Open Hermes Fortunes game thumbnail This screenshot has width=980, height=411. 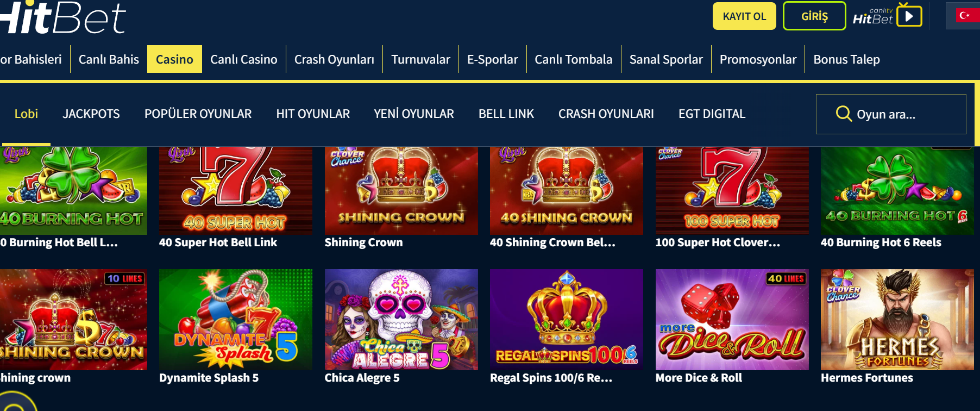click(x=897, y=320)
